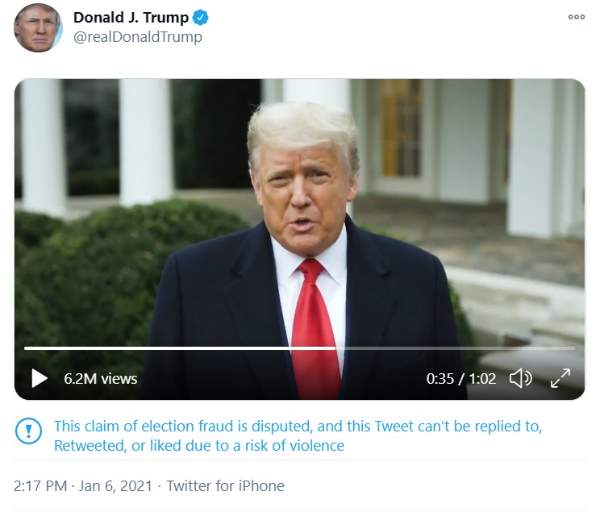Image resolution: width=600 pixels, height=512 pixels.
Task: Click the 6.2M views counter
Action: (x=100, y=379)
